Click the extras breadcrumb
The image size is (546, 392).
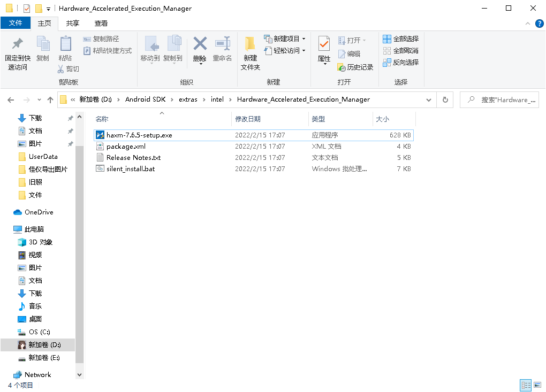[x=188, y=99]
